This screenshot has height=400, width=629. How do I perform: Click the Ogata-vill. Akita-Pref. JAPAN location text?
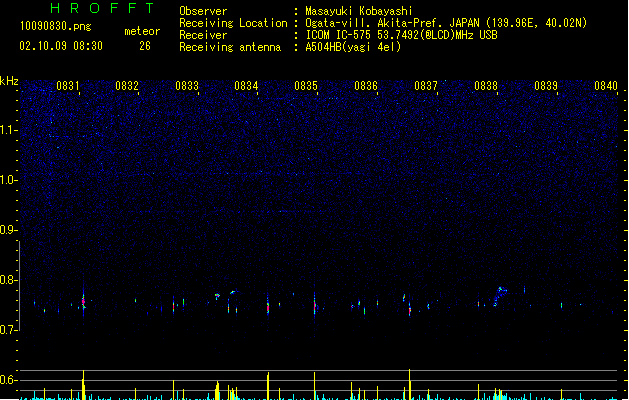point(446,23)
